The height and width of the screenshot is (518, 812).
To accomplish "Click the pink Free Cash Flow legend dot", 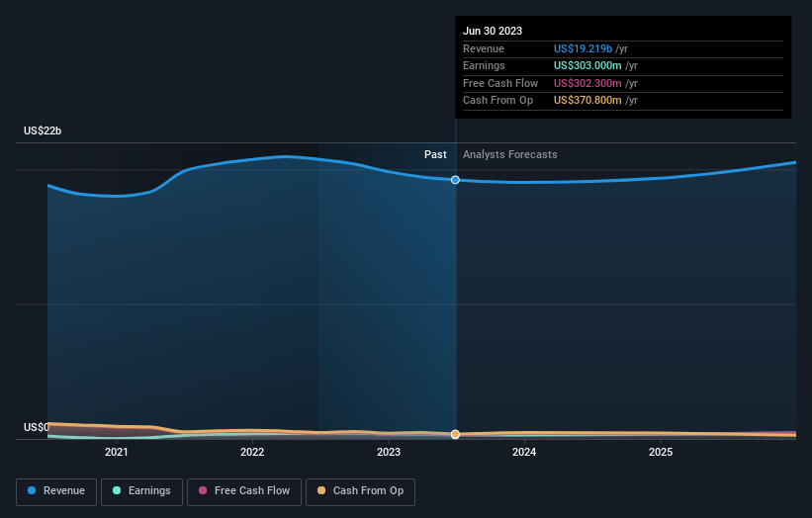I will (203, 490).
